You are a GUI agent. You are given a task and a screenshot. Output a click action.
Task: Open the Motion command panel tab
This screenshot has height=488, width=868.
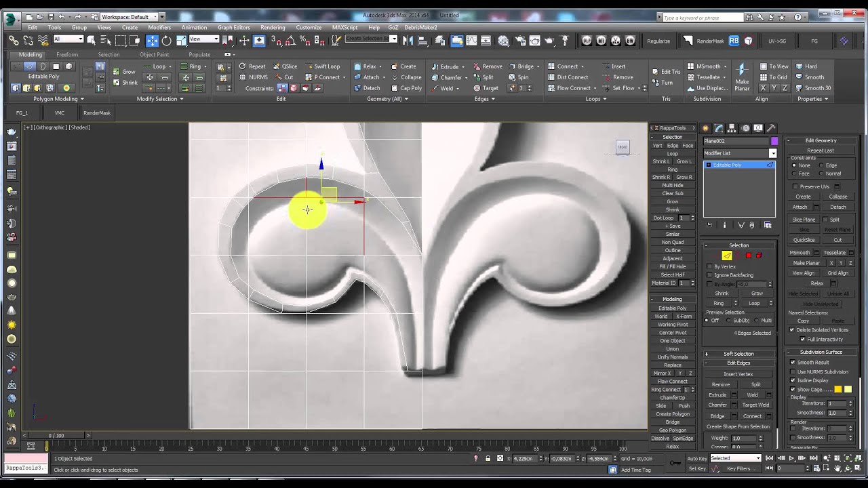coord(745,128)
